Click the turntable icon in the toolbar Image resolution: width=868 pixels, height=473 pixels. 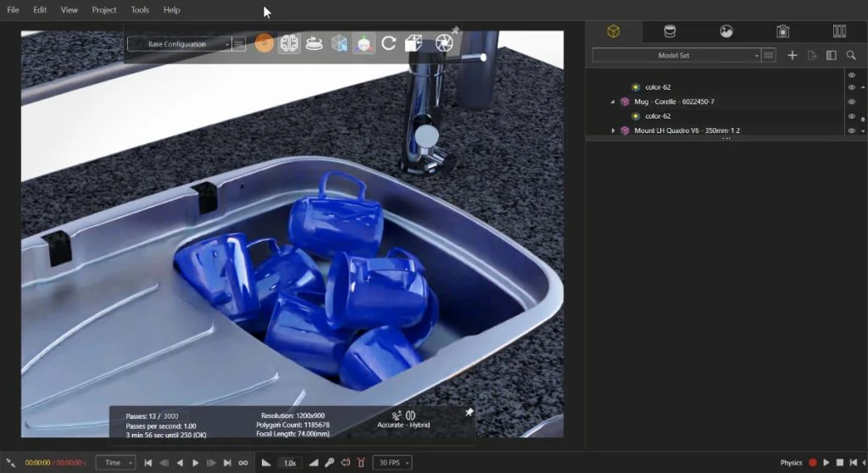coord(314,43)
